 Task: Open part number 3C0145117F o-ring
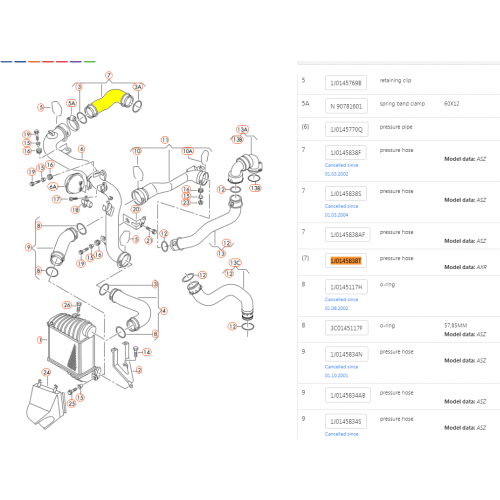pos(346,328)
